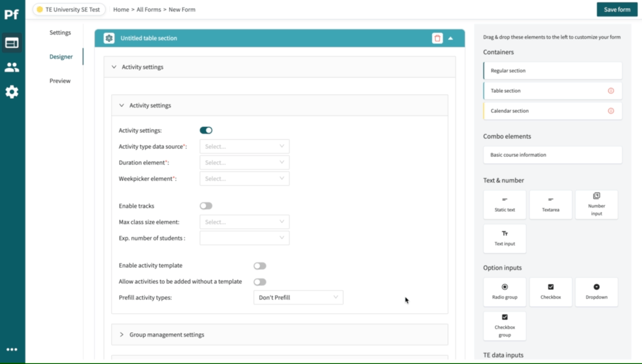Open the Duration element dropdown
Screen dimensions: 642x364
(245, 162)
